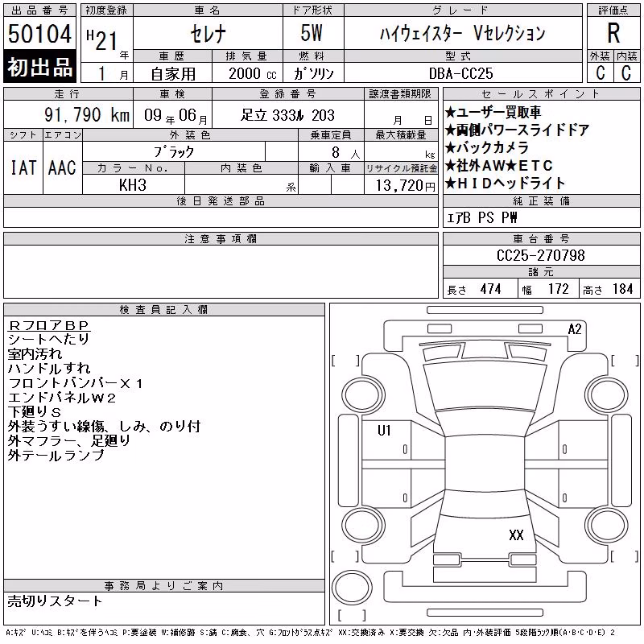Viewport: 644px width, 644px height.
Task: Click the spare tire circle on diagram
Action: 352,588
